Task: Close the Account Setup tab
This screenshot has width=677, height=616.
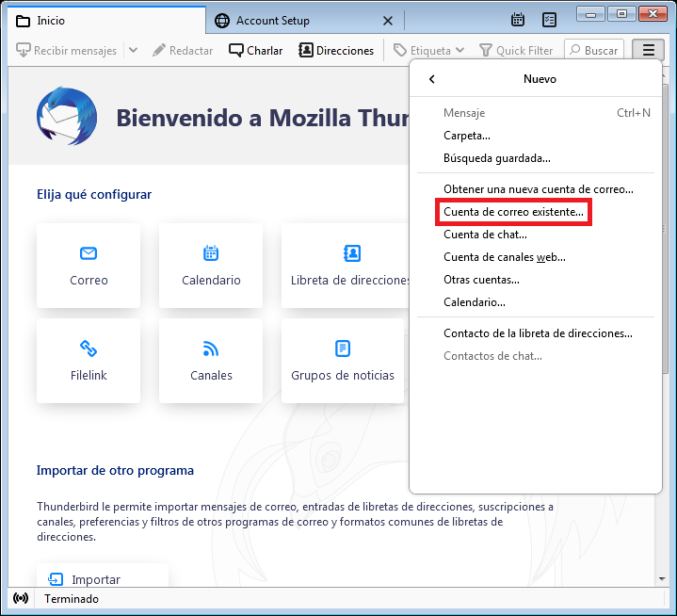Action: tap(388, 21)
